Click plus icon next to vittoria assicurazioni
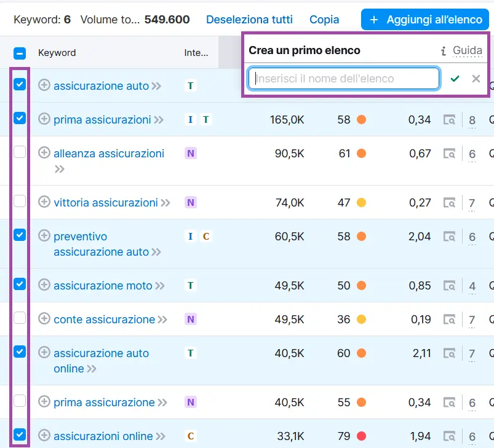Viewport: 494px width, 448px height. coord(44,202)
